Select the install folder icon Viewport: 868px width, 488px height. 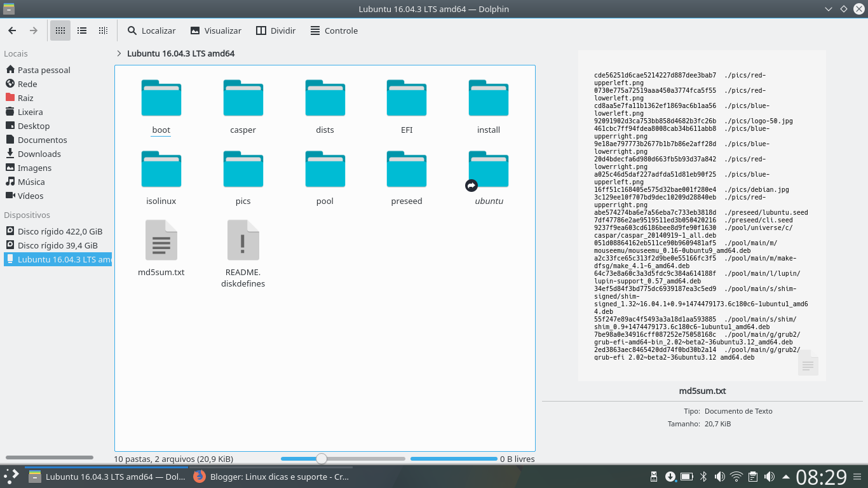pos(489,98)
